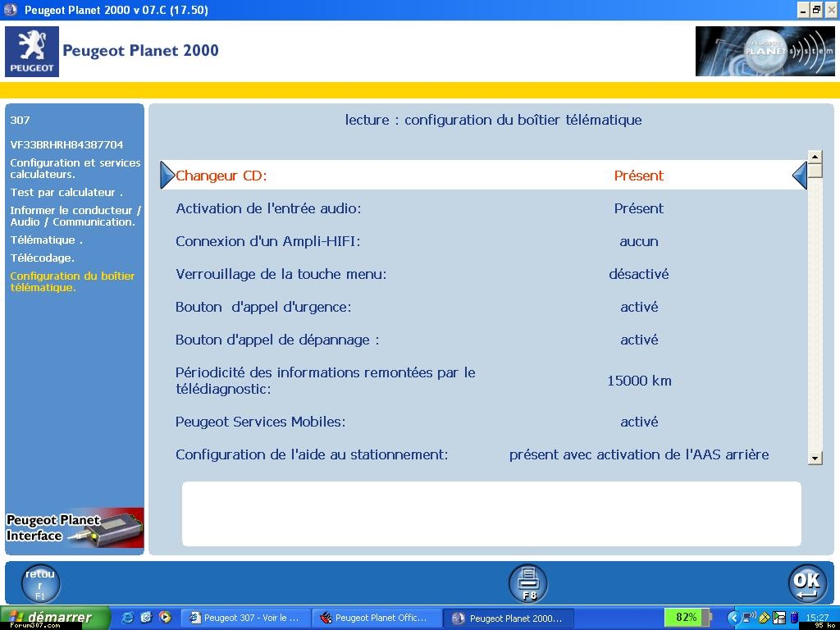The width and height of the screenshot is (840, 630).
Task: Confirm with the OK button
Action: pyautogui.click(x=807, y=583)
